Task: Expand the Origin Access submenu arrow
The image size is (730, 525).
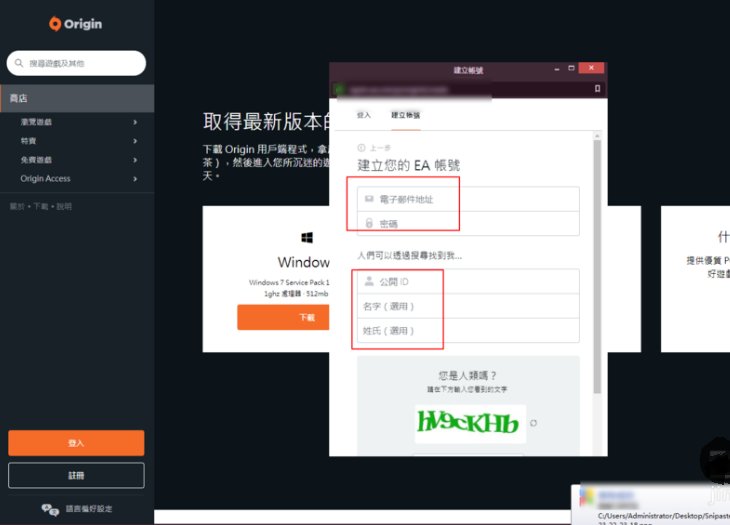Action: tap(135, 179)
